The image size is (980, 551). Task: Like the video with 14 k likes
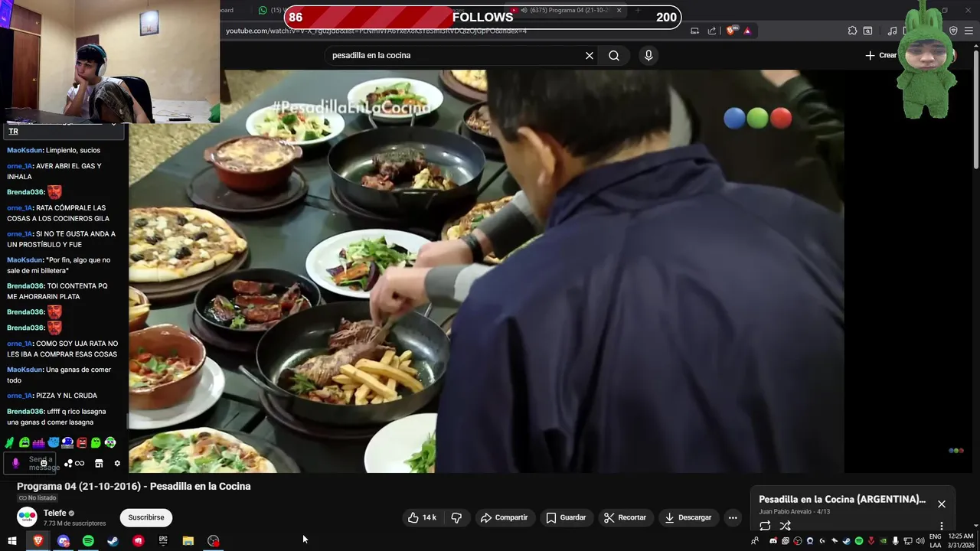coord(422,517)
